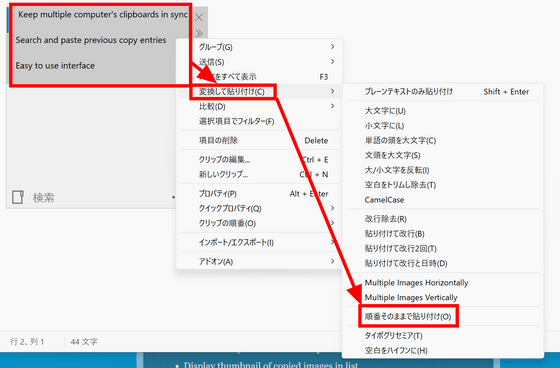The width and height of the screenshot is (560, 368).
Task: Choose 順番そのままで貼り付け(O)
Action: coord(443,317)
